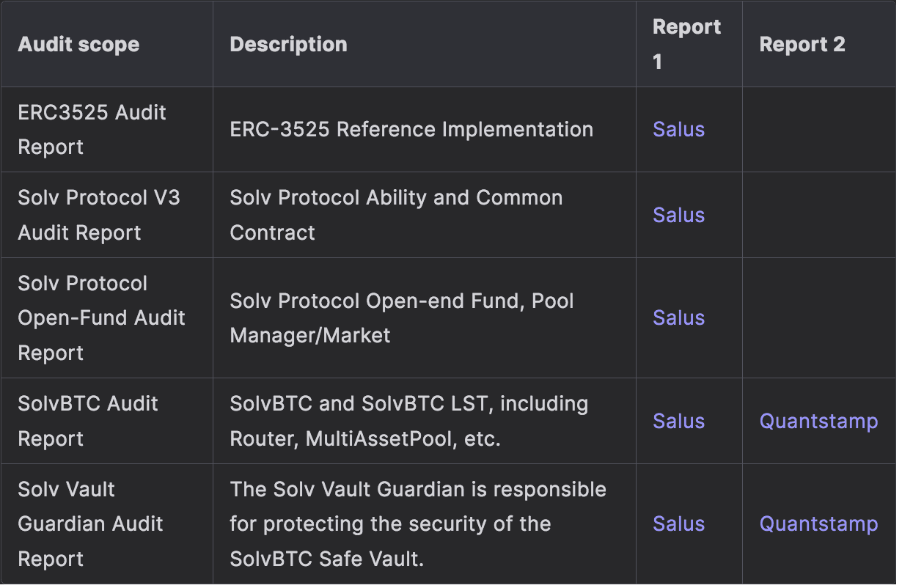Click the "Open-end Fund, Pool Manager/Market" description
902x588 pixels.
(401, 317)
